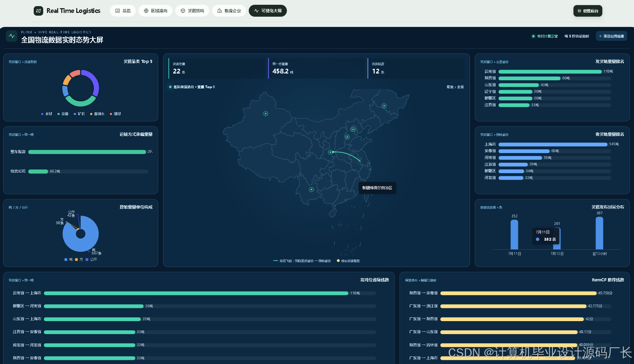Click the 返回业务视图 button
This screenshot has height=364, width=634.
pos(612,36)
